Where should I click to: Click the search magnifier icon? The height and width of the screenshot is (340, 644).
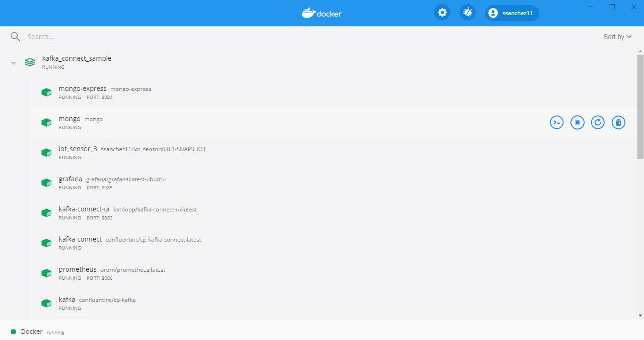pyautogui.click(x=16, y=37)
